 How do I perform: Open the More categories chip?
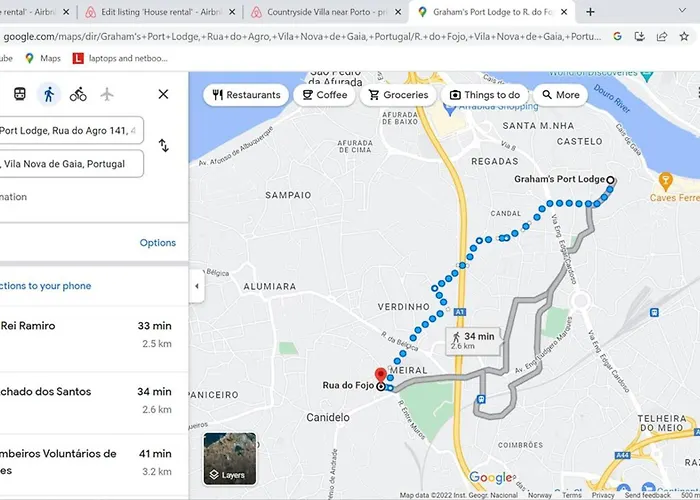[560, 95]
